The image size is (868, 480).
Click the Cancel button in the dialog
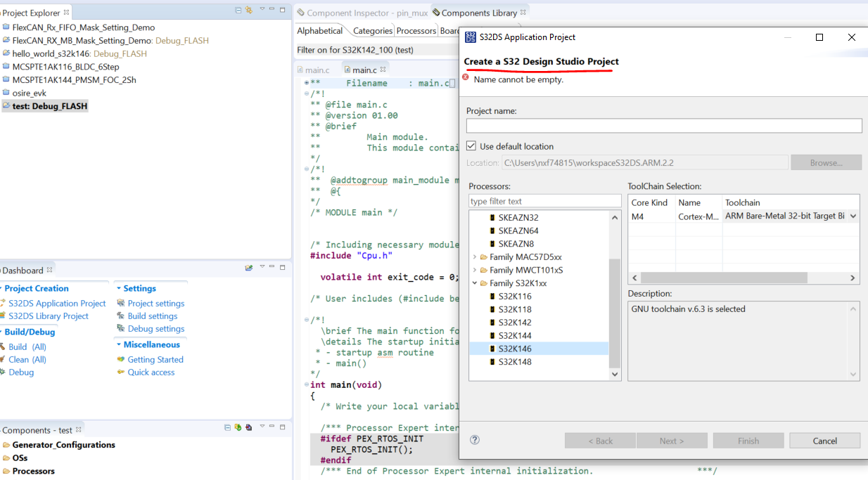(x=824, y=441)
